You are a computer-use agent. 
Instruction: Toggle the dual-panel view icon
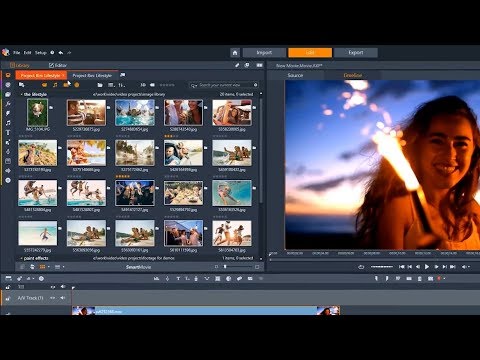(259, 65)
